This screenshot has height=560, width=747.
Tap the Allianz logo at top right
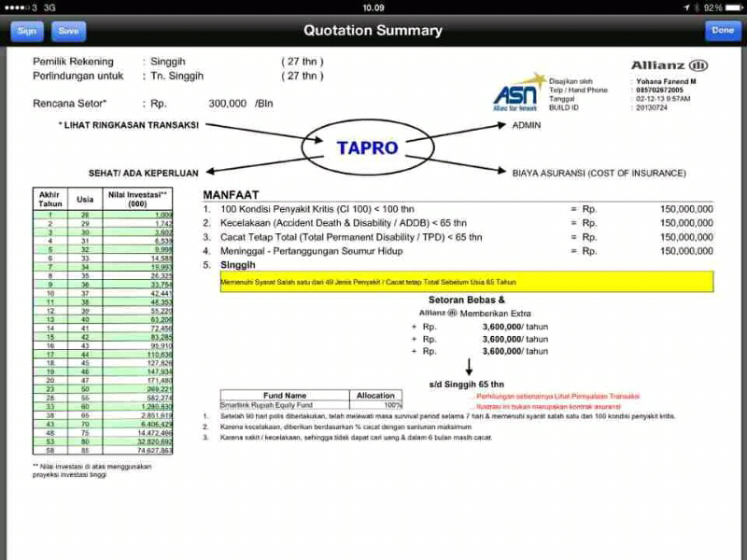pos(669,65)
